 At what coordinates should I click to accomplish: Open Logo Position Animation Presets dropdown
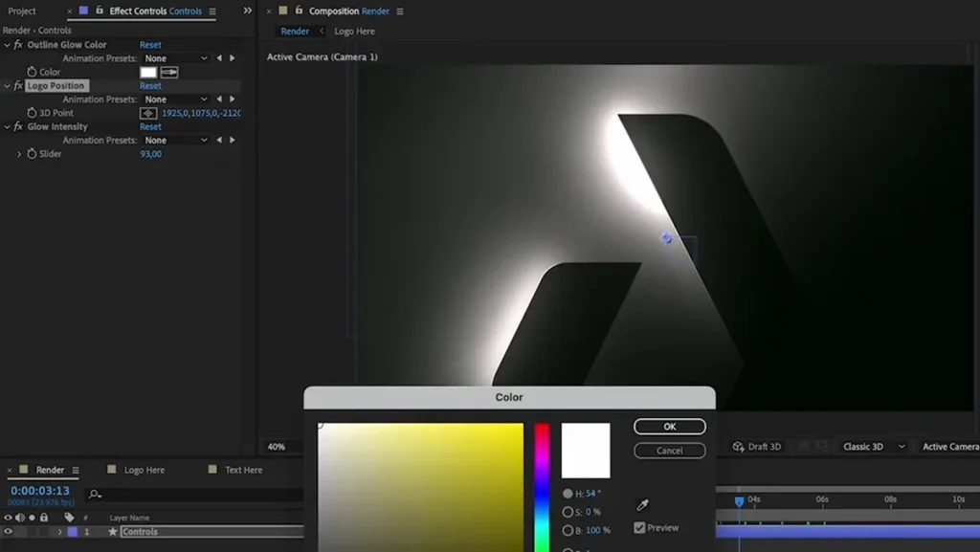point(176,99)
